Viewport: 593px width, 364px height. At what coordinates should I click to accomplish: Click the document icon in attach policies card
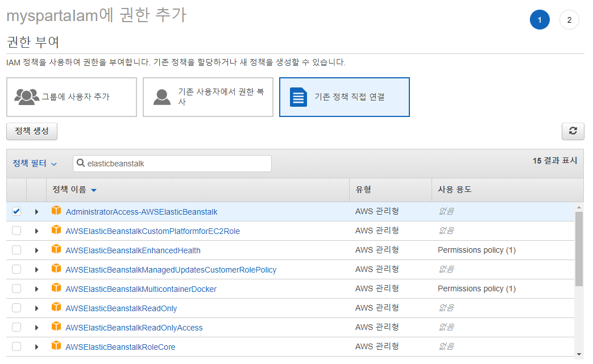[298, 97]
